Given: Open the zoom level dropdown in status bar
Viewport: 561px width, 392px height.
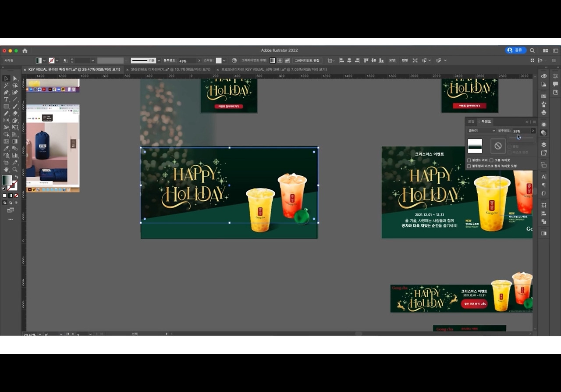Looking at the screenshot, I should coord(41,334).
